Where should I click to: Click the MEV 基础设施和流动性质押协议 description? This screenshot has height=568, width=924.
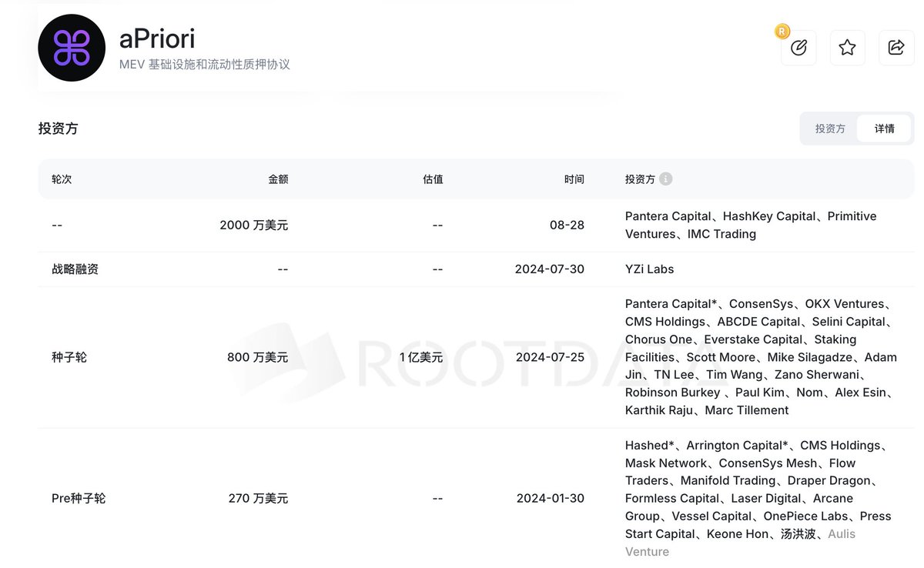click(x=205, y=65)
